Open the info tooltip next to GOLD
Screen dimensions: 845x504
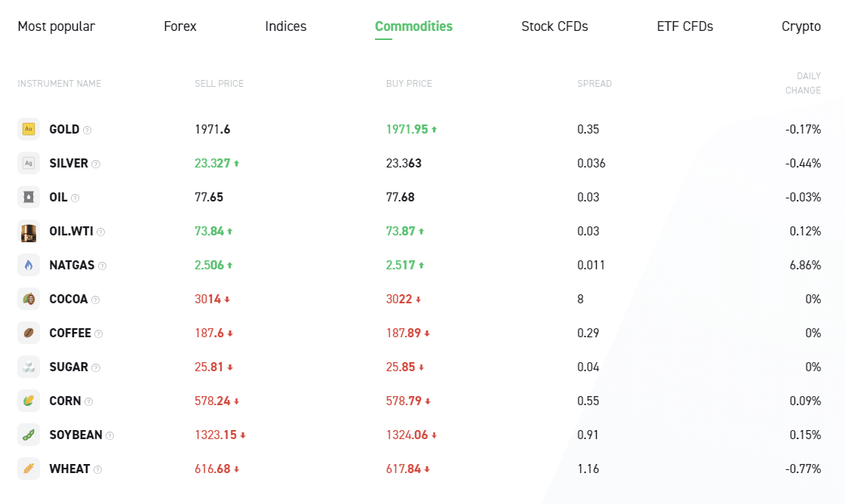(x=88, y=130)
